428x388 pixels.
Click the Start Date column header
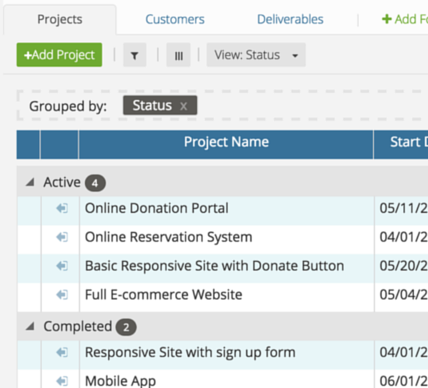[x=401, y=144]
